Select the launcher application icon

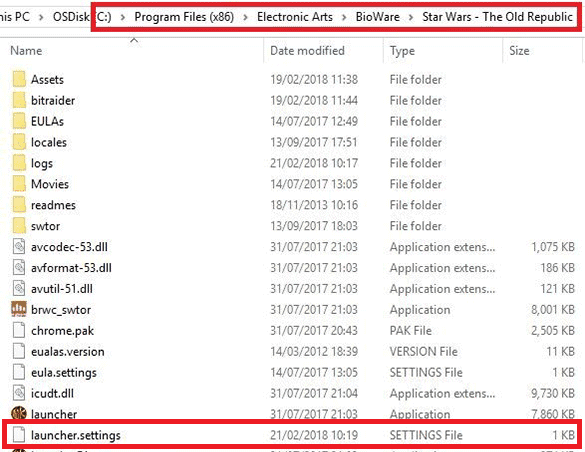tap(19, 413)
